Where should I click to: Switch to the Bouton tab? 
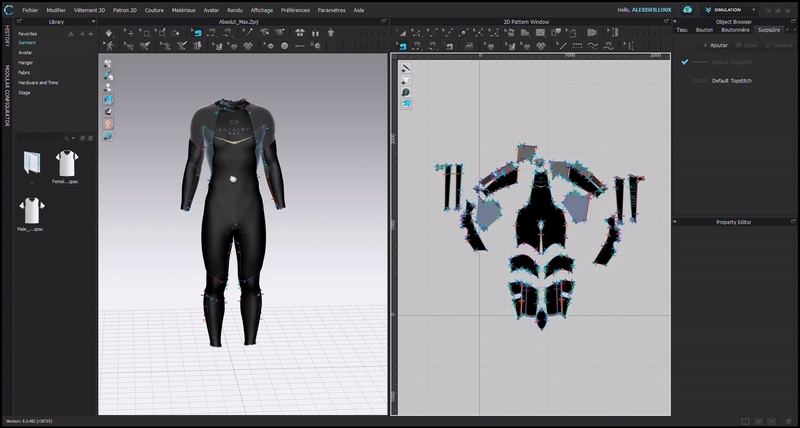(x=704, y=30)
